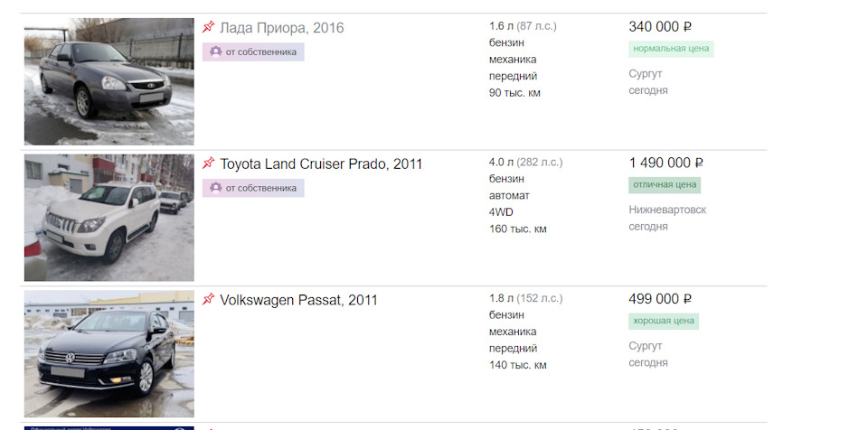Click the engine spec 1.6 л (87 л.с.)
Viewport: 868px width, 430px height.
523,26
